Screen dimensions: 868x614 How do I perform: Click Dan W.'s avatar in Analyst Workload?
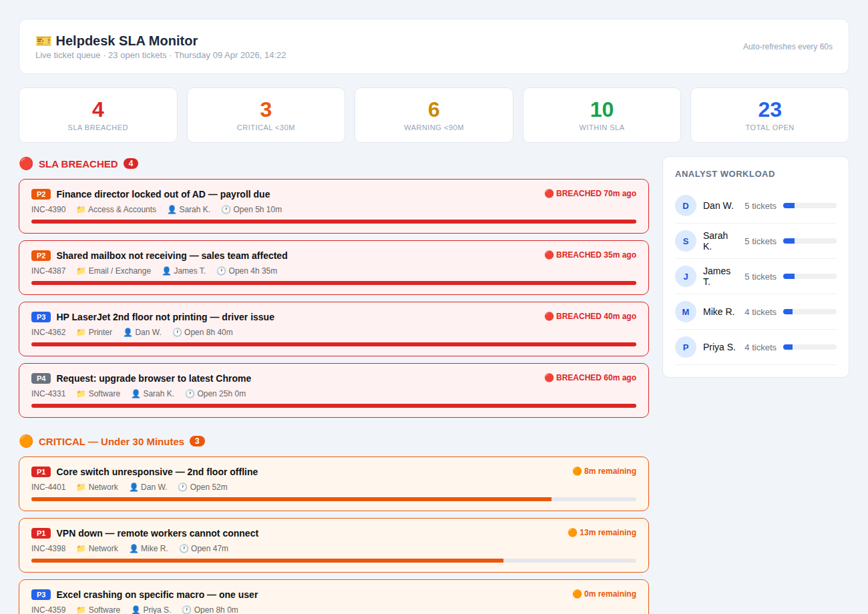pyautogui.click(x=685, y=206)
